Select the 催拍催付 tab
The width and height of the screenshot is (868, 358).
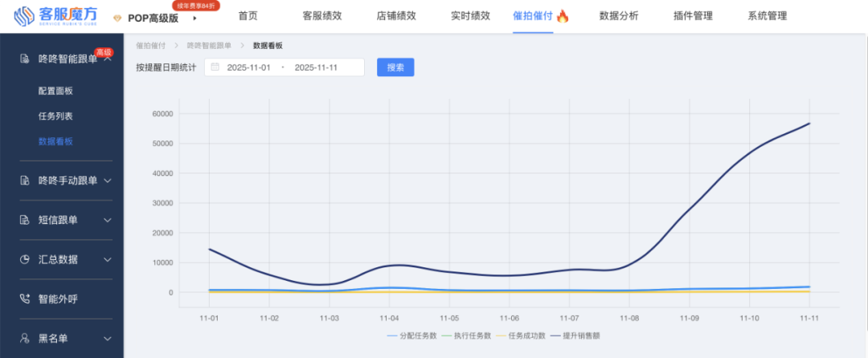pyautogui.click(x=533, y=16)
